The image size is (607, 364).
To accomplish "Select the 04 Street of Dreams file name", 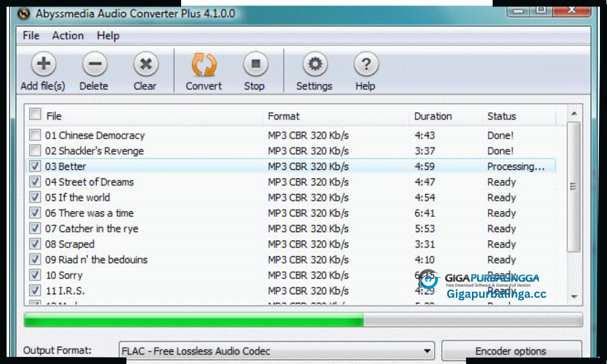I will point(90,182).
